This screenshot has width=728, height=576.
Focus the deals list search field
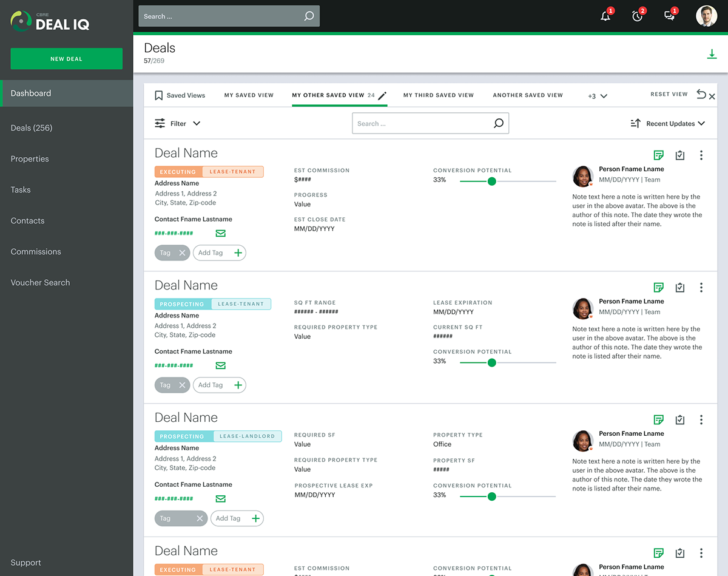[x=430, y=123]
